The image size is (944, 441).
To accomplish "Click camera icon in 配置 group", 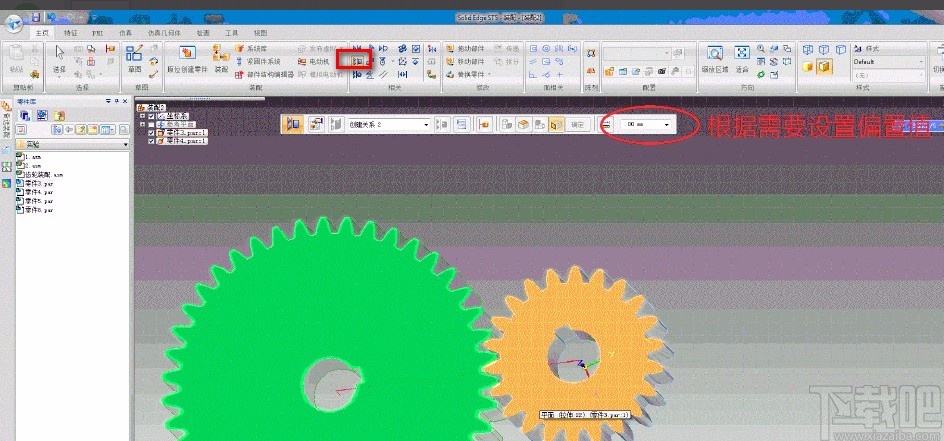I will 662,72.
